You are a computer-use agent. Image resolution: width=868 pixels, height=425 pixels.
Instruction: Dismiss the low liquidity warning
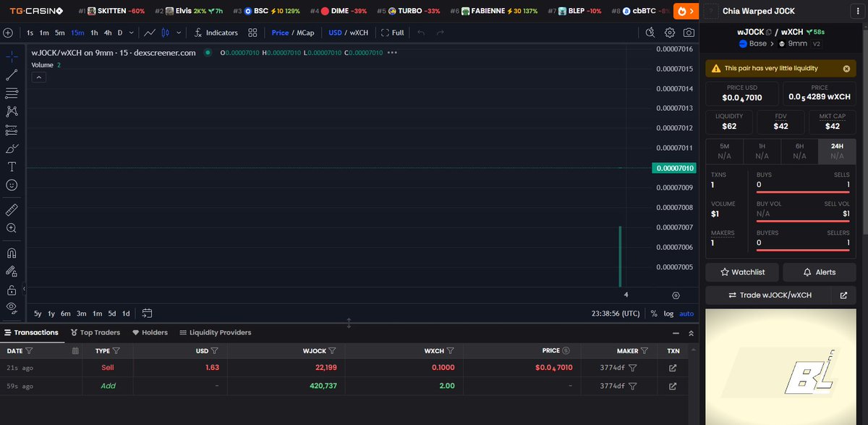[846, 69]
